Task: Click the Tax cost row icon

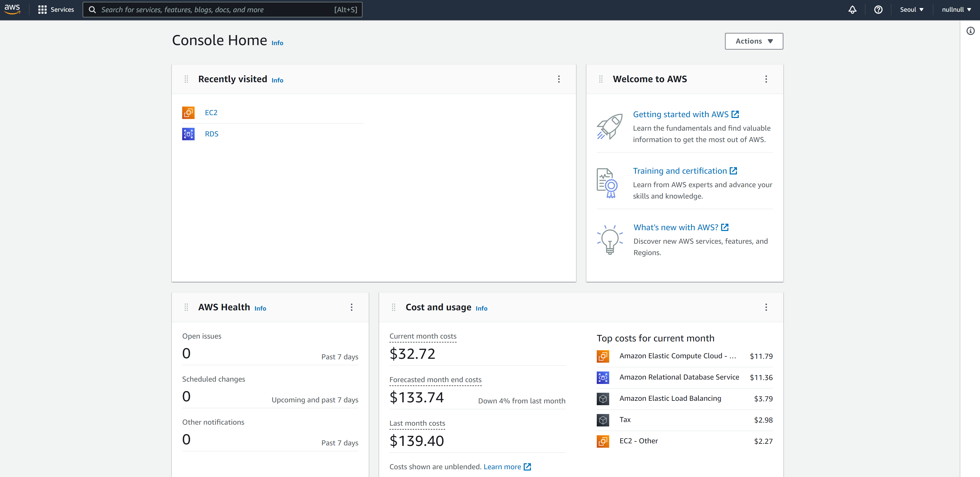Action: point(603,420)
